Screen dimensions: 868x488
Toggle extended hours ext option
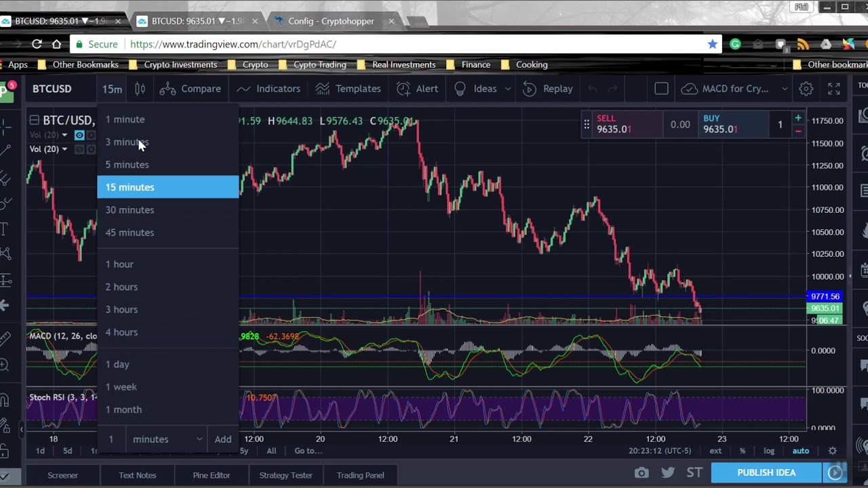coord(715,451)
